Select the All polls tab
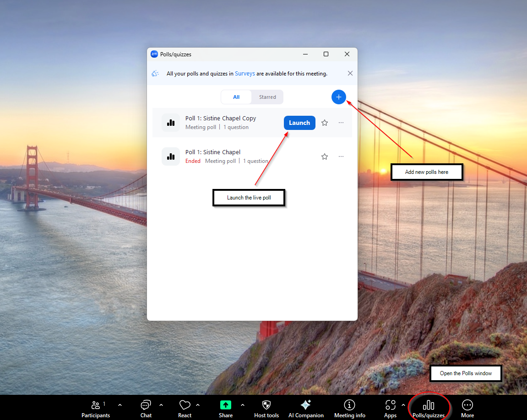This screenshot has height=420, width=527. click(x=236, y=97)
